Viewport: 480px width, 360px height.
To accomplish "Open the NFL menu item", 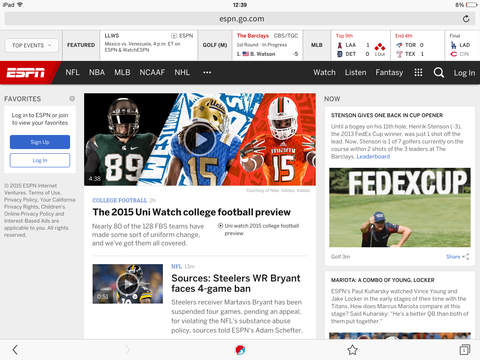I will click(x=72, y=72).
